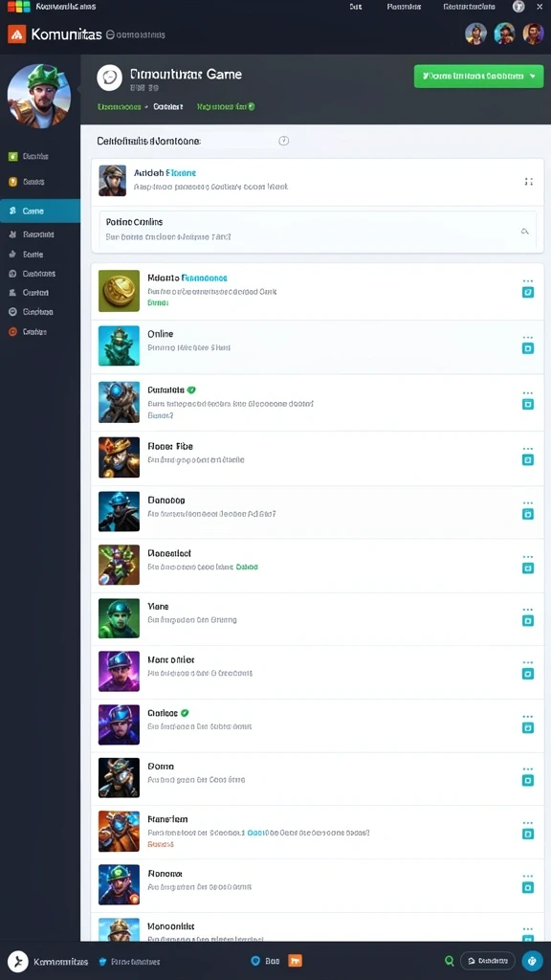Click the green search magnifier in the bottom bar
551x980 pixels.
[x=450, y=961]
